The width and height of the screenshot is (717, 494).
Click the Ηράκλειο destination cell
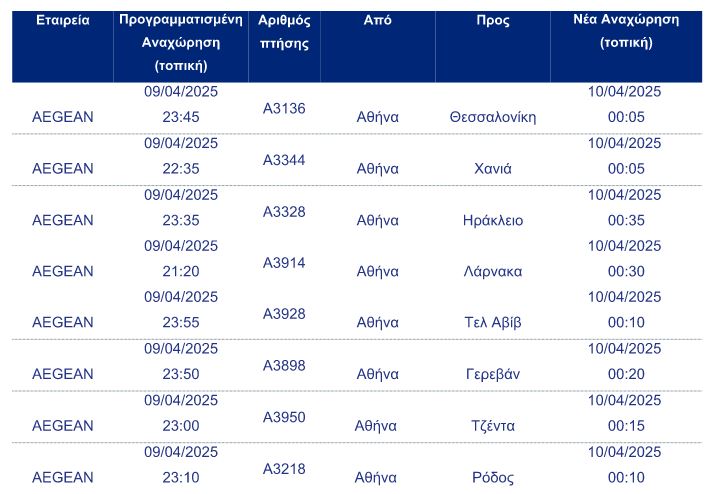(x=493, y=220)
